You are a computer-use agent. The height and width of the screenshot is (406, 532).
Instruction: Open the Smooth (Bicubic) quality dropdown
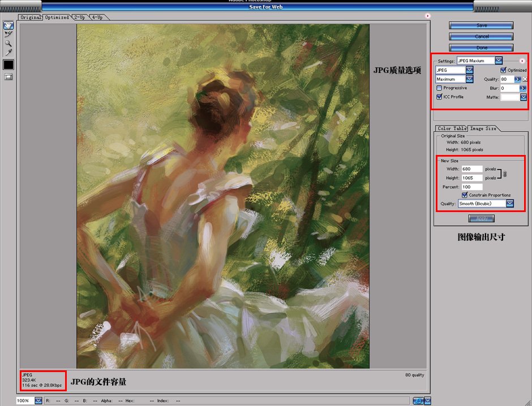point(486,204)
